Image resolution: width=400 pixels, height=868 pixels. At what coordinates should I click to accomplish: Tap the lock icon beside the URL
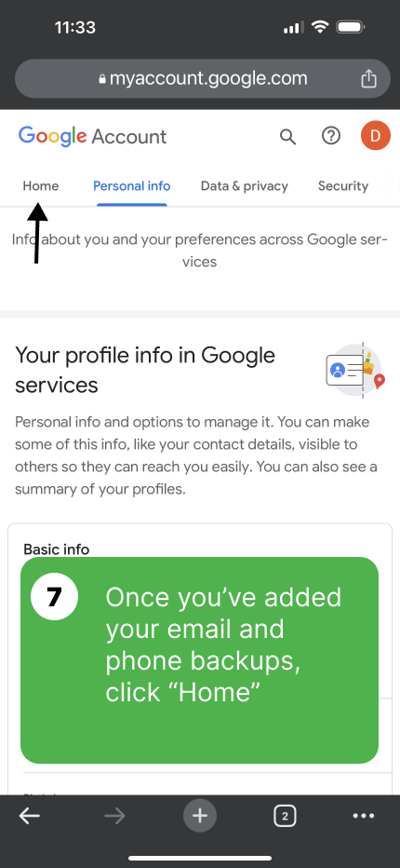(x=101, y=79)
